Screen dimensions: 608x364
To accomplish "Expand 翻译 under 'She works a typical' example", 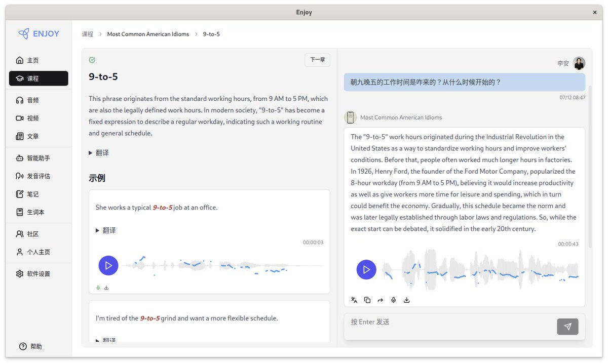I will [106, 230].
